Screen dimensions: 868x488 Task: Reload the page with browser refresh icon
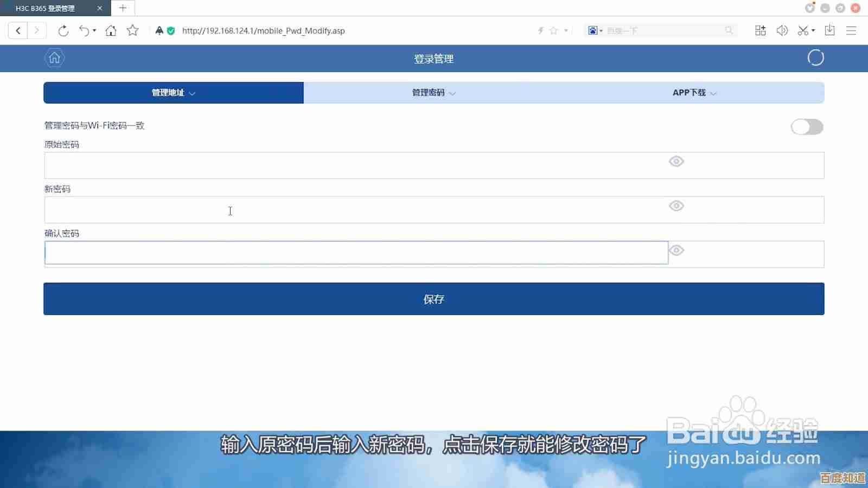(x=63, y=31)
